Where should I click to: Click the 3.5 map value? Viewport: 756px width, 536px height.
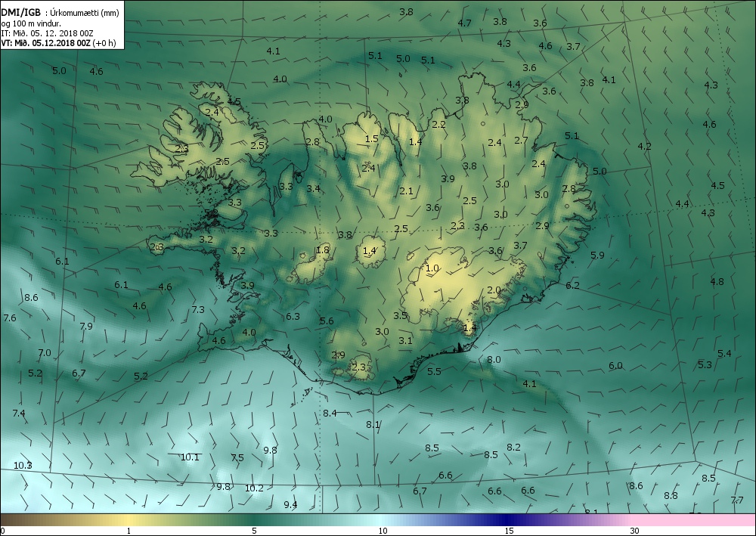pos(400,316)
